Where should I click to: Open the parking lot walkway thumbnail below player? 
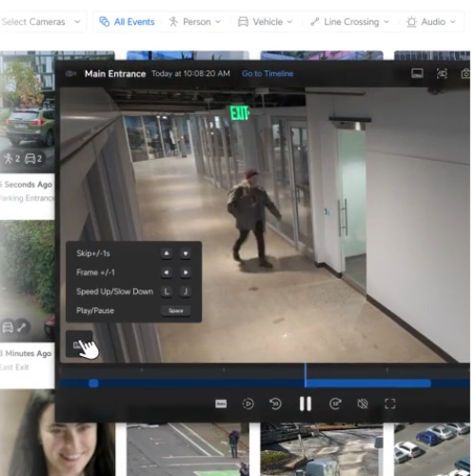point(188,449)
